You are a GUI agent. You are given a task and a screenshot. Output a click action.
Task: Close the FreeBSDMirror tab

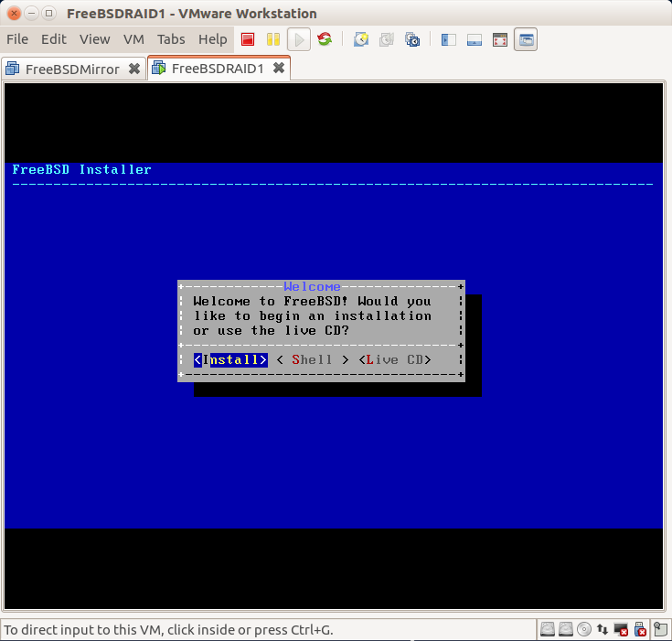pyautogui.click(x=134, y=69)
